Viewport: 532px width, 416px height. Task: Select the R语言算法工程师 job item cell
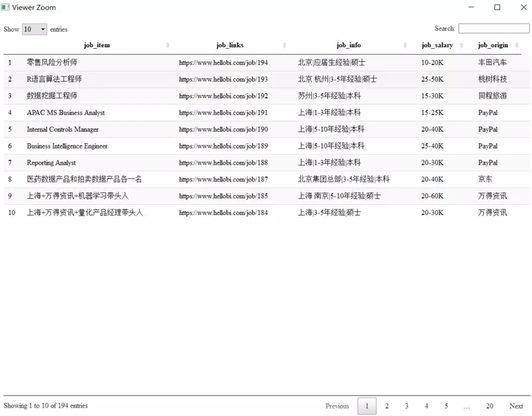click(x=54, y=79)
